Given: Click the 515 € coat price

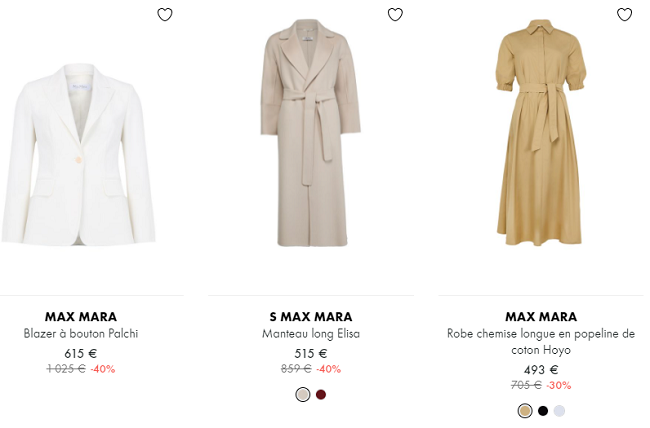Looking at the screenshot, I should (x=310, y=353).
